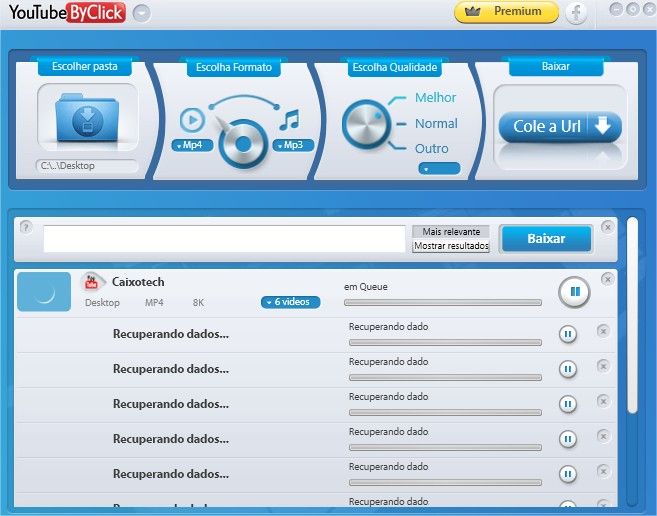
Task: Click the quality knob
Action: 366,124
